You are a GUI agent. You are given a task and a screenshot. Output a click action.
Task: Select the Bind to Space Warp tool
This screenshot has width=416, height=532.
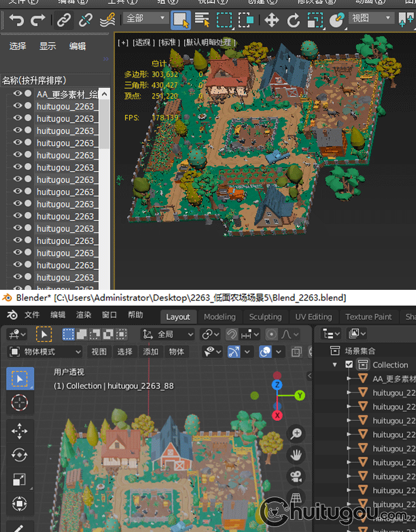107,20
